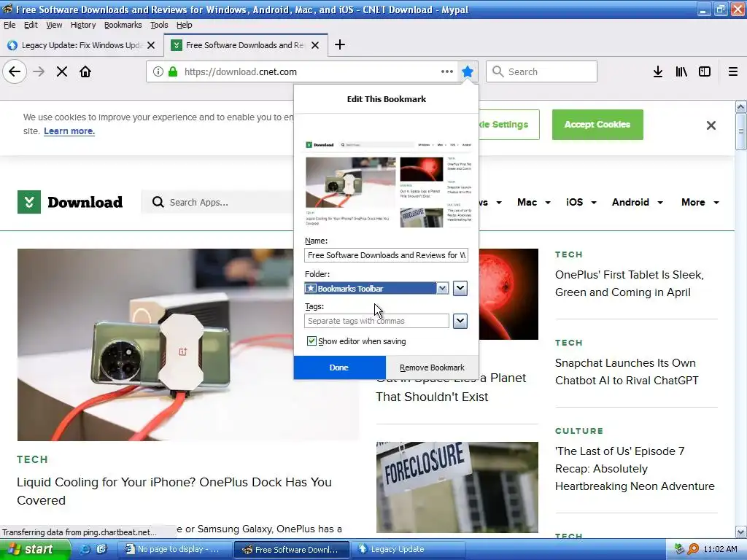The height and width of the screenshot is (560, 747).
Task: Switch to Legacy Update tab
Action: pos(81,45)
